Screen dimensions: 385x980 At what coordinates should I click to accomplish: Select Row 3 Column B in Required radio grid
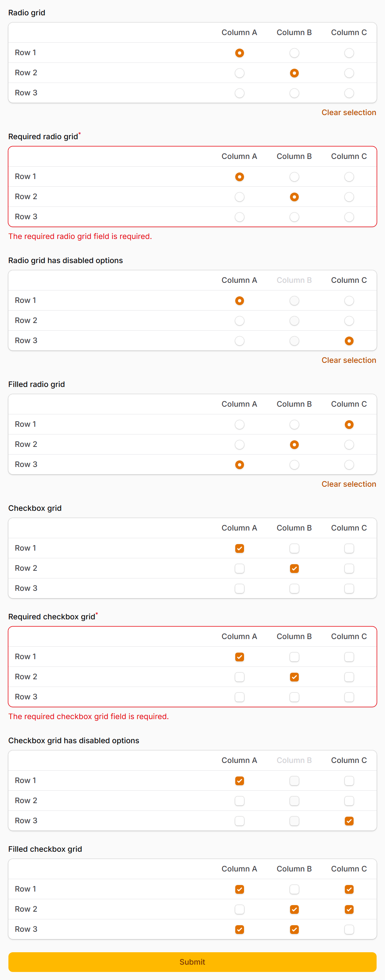click(294, 217)
